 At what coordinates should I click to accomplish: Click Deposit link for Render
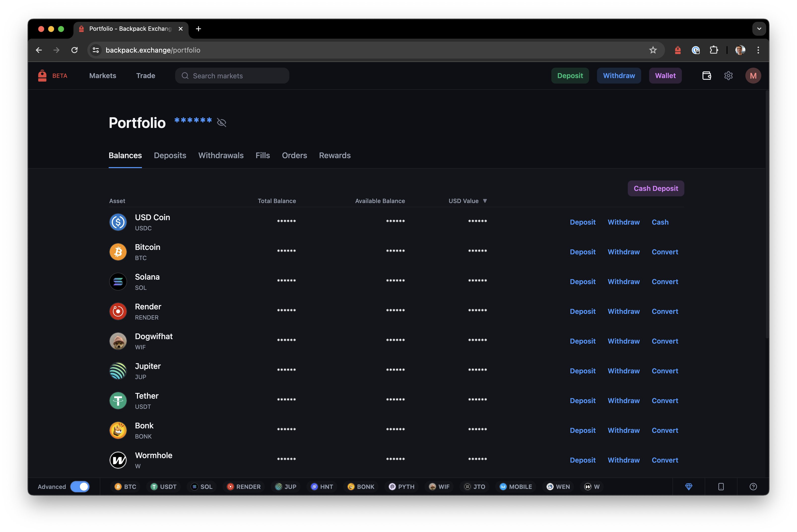[x=582, y=311]
